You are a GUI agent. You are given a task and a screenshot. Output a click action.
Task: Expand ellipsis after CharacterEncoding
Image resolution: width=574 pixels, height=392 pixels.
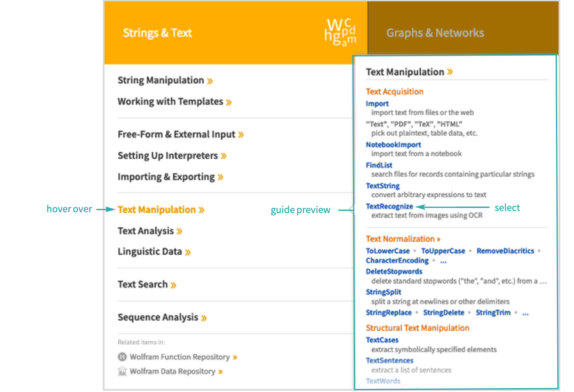[x=443, y=261]
